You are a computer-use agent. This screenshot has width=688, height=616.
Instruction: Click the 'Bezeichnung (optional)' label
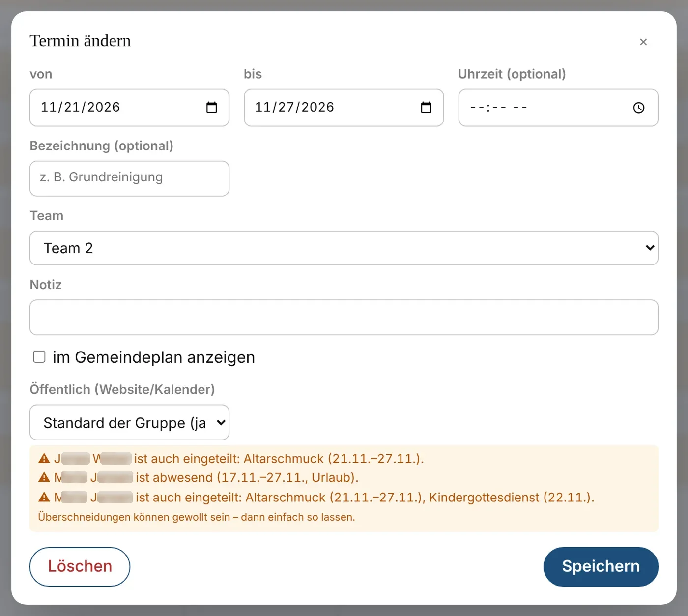pos(102,146)
